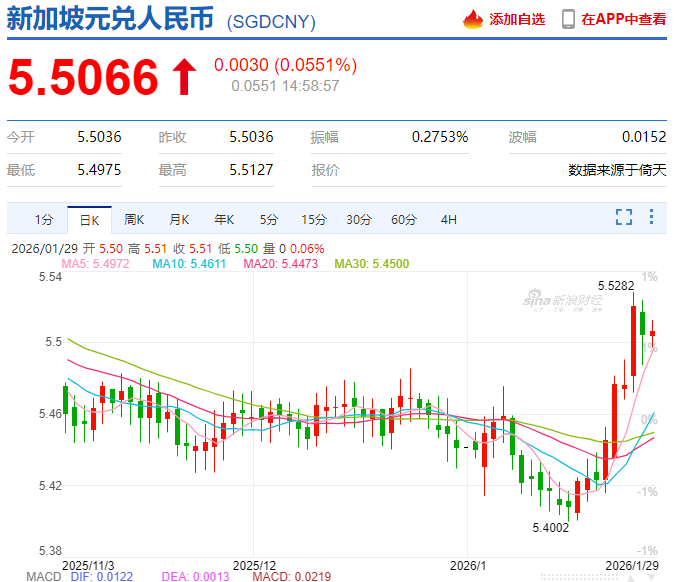Show the 年K yearly chart
Screen dimensions: 676x582
pos(223,219)
